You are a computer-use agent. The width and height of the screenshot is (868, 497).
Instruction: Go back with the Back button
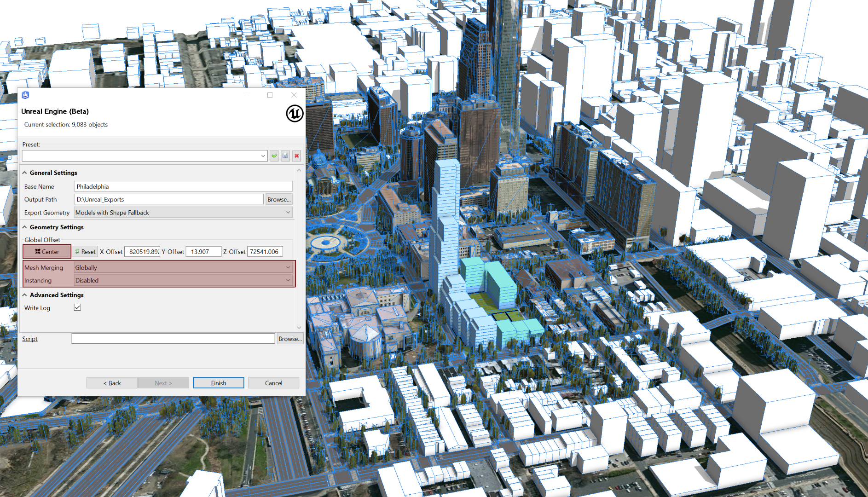tap(112, 383)
